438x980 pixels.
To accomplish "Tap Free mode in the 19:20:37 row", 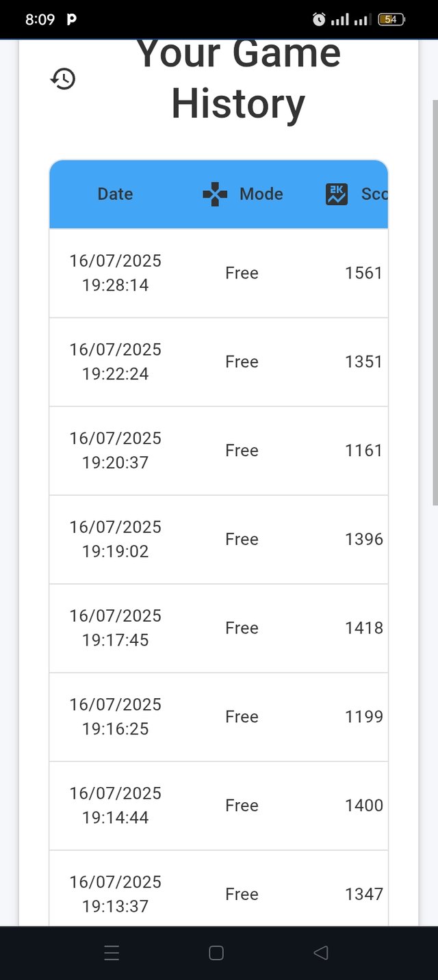I will [242, 451].
